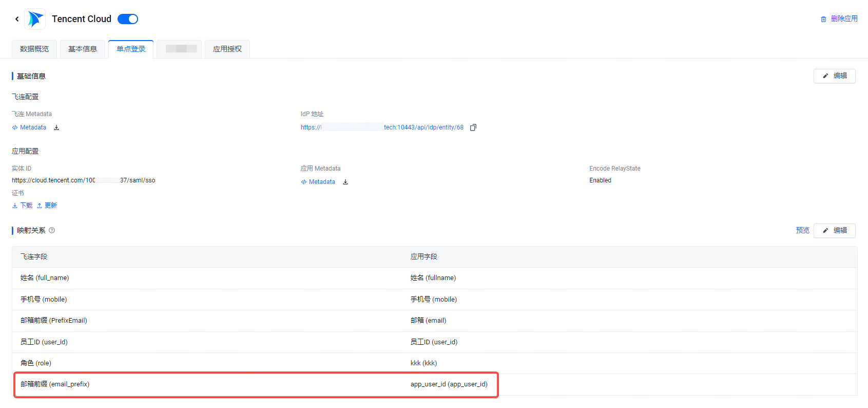Viewport: 868px width, 408px height.
Task: Click the Tencent Cloud app logo
Action: pos(35,19)
